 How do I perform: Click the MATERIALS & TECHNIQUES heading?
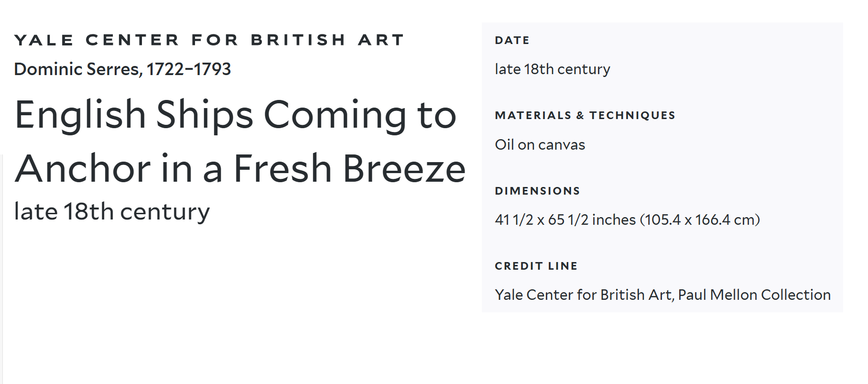(x=585, y=116)
